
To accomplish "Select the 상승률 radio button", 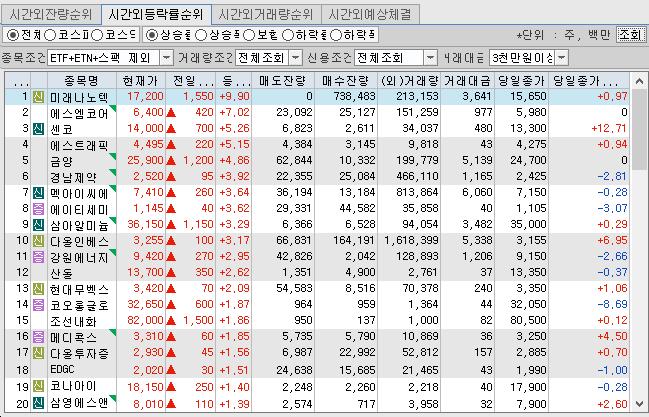I will (152, 36).
